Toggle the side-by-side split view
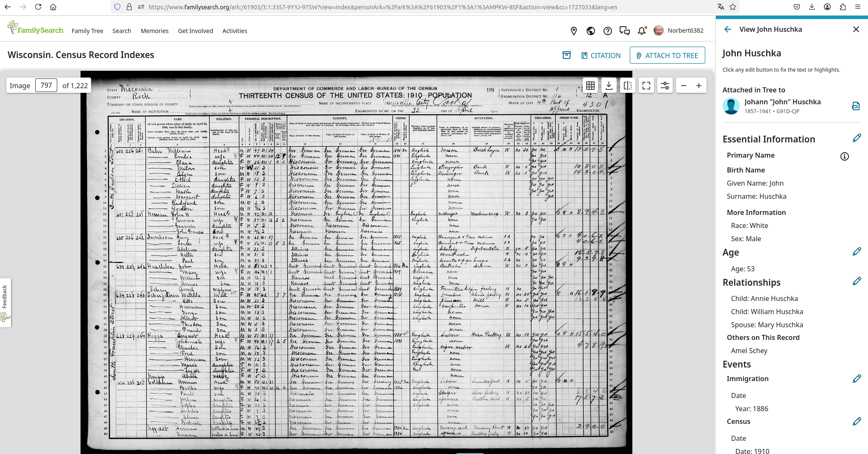 pos(628,86)
